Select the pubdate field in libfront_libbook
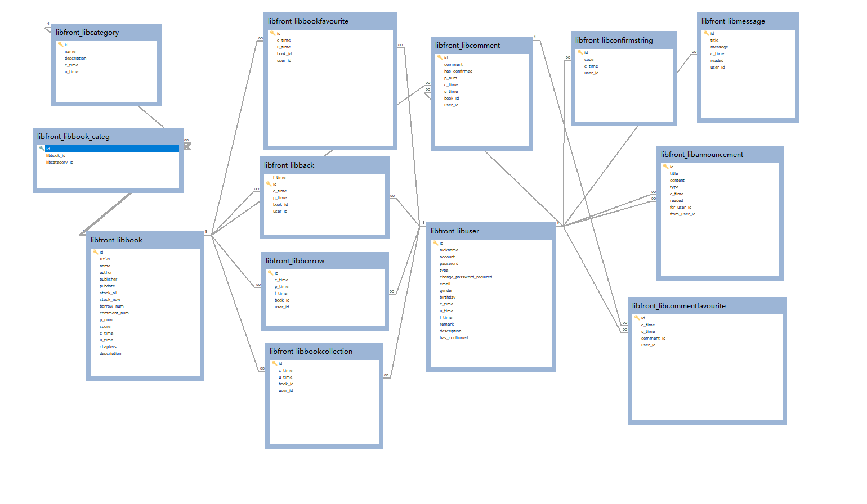Image resolution: width=867 pixels, height=504 pixels. [x=107, y=286]
